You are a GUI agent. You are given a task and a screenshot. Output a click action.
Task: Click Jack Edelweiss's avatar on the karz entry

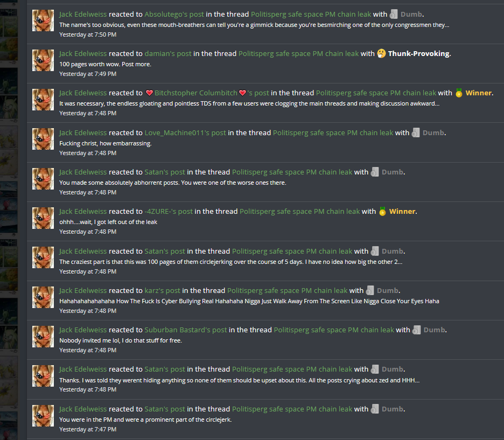click(43, 297)
